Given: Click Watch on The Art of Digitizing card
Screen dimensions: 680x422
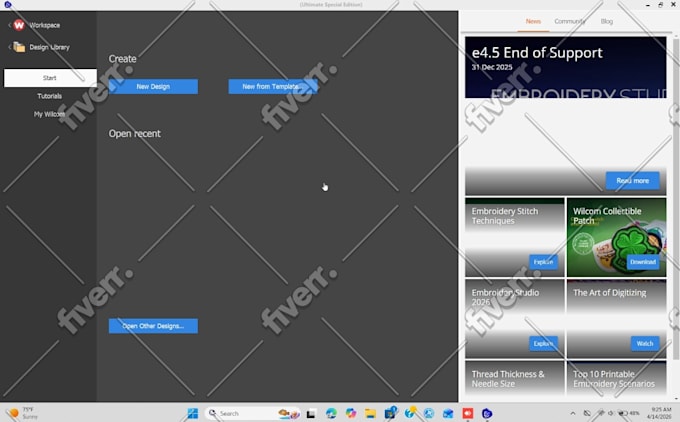Looking at the screenshot, I should [644, 343].
